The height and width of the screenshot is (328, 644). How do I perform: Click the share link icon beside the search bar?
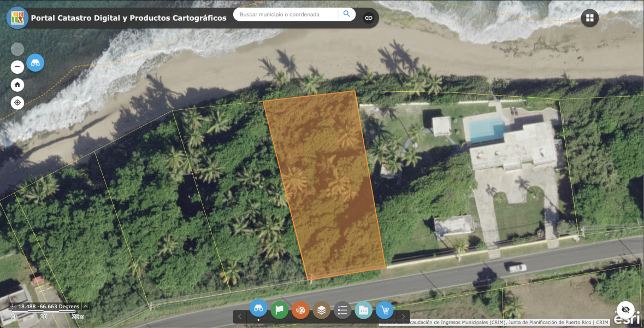pyautogui.click(x=369, y=17)
